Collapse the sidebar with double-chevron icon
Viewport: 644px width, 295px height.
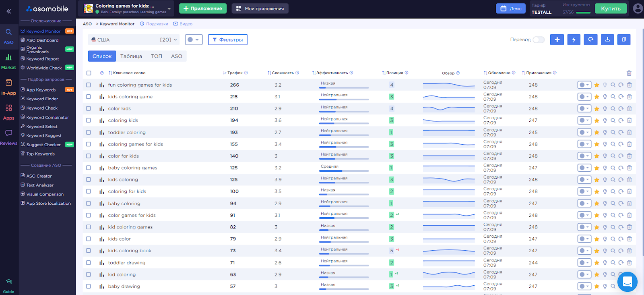8,11
